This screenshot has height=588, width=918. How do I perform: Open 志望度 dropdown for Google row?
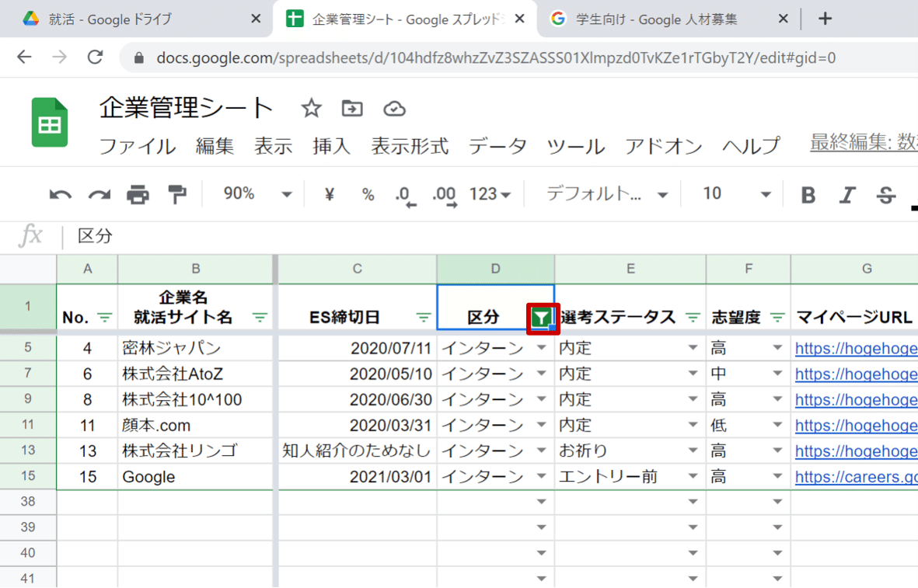777,476
